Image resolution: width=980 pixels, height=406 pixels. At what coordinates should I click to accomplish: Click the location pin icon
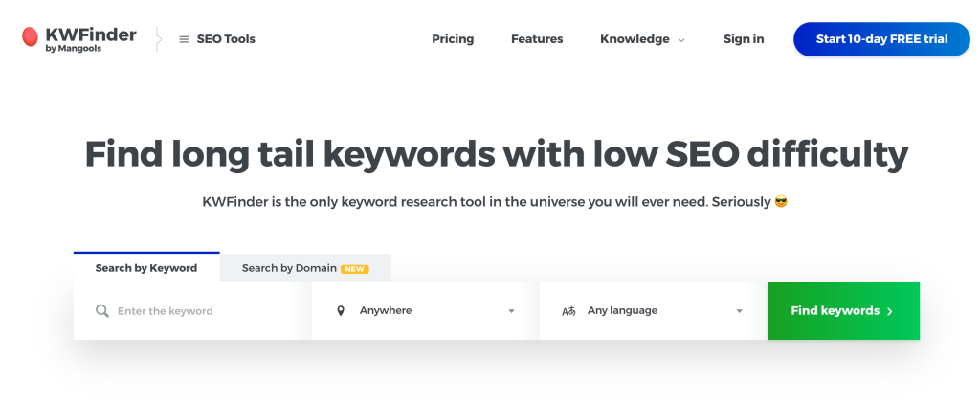point(341,311)
